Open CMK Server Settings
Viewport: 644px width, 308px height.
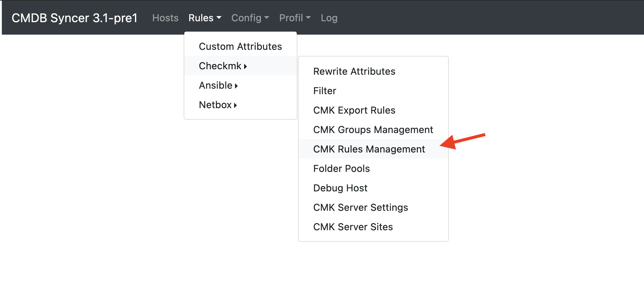[x=361, y=207]
